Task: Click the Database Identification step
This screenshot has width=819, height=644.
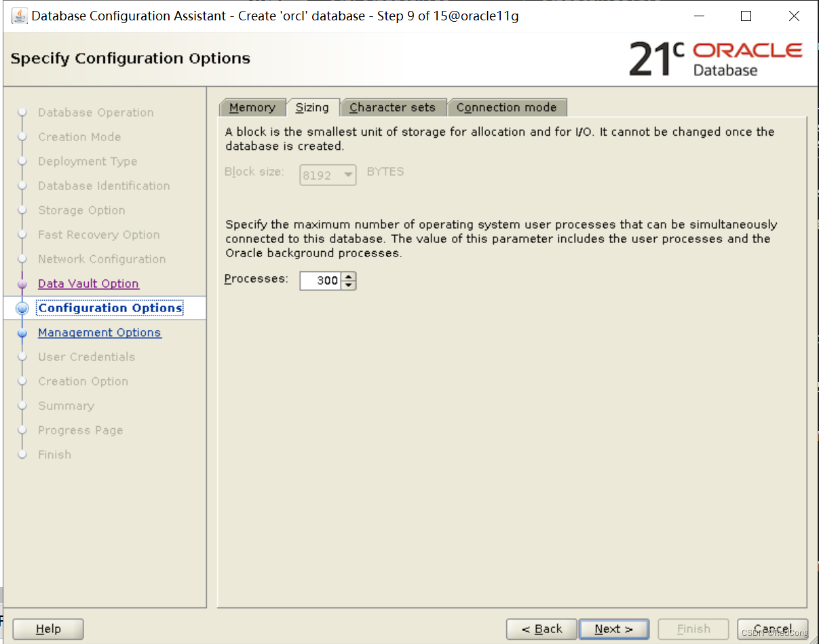Action: coord(104,186)
